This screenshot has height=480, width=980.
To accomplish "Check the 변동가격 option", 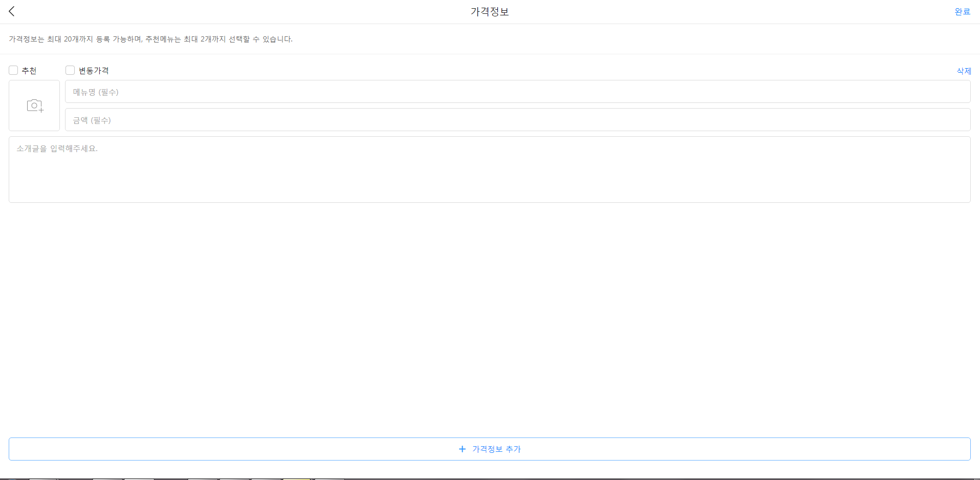I will [70, 70].
